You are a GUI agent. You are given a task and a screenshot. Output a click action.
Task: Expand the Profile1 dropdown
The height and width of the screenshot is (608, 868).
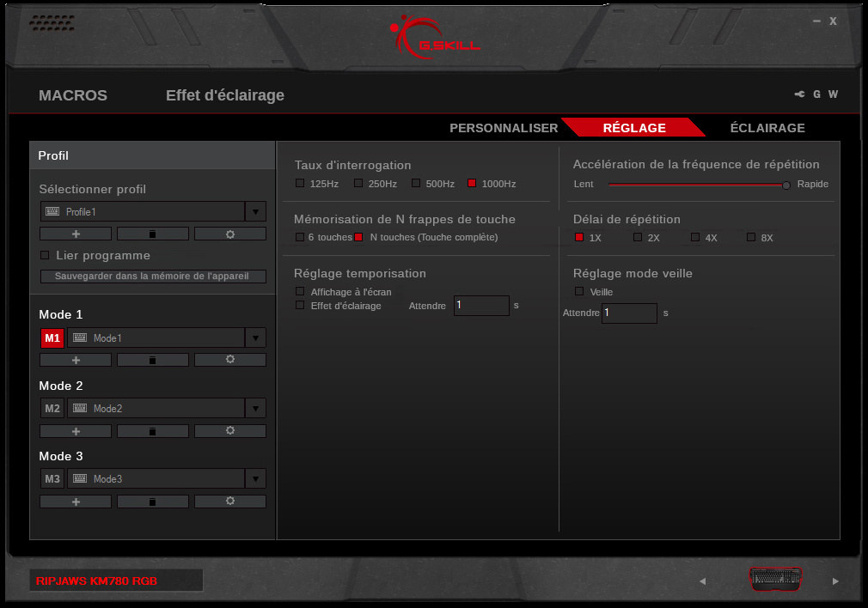(x=255, y=212)
